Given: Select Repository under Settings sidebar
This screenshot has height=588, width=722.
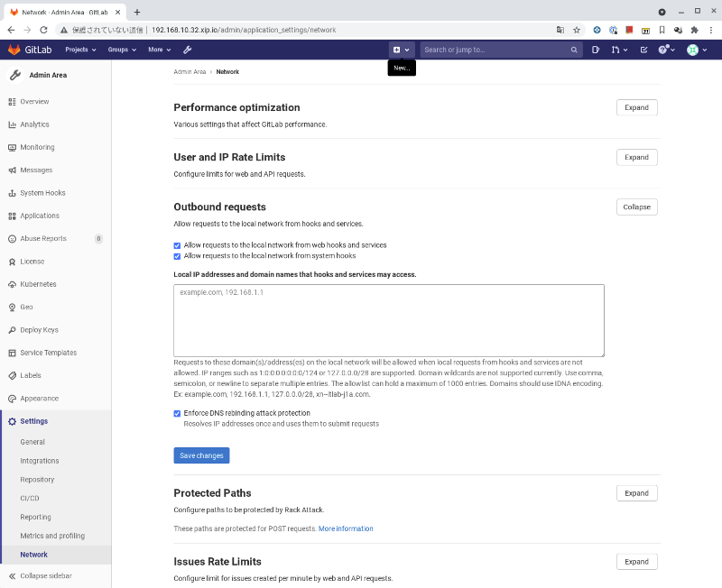Looking at the screenshot, I should click(x=37, y=480).
